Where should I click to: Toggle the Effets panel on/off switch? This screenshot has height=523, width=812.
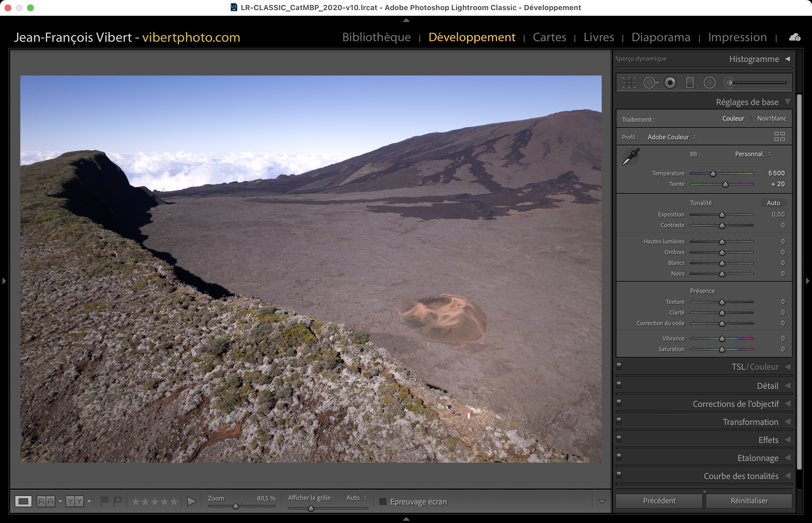[x=619, y=439]
